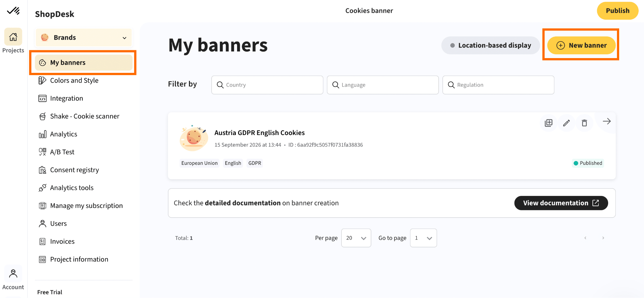Expand the Brands project dropdown

[x=84, y=38]
